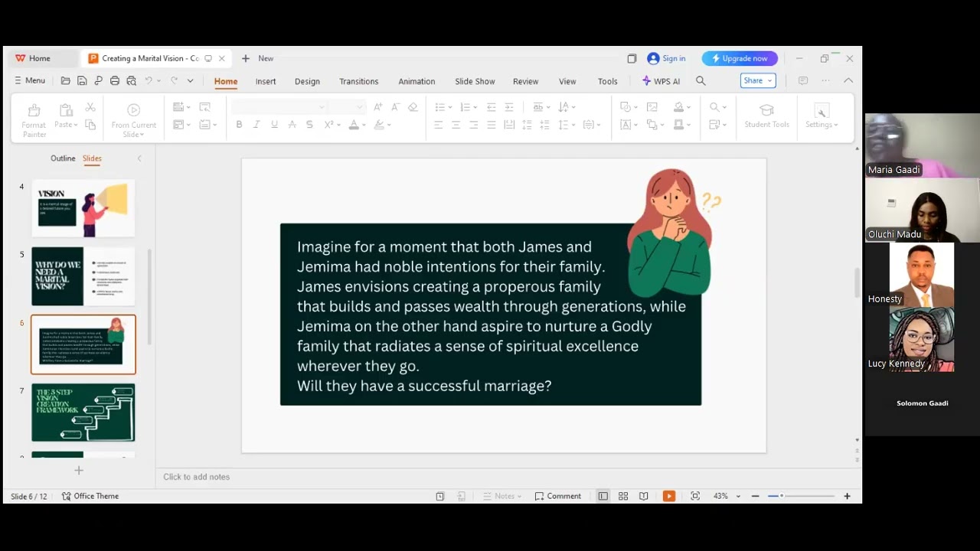Collapse the ribbon with chevron arrow

pos(848,80)
